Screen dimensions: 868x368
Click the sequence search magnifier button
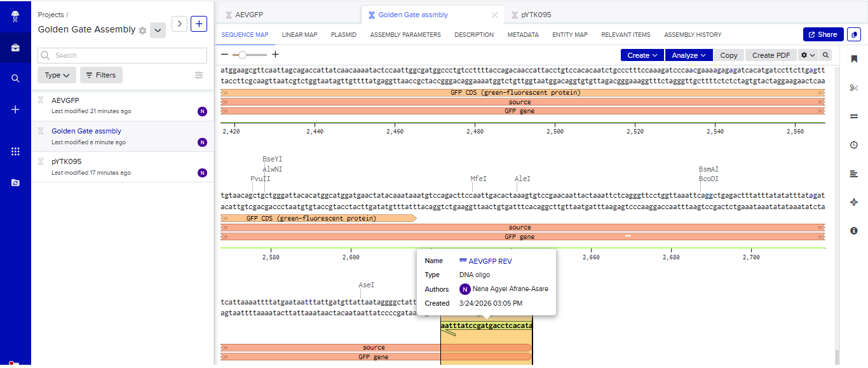825,55
